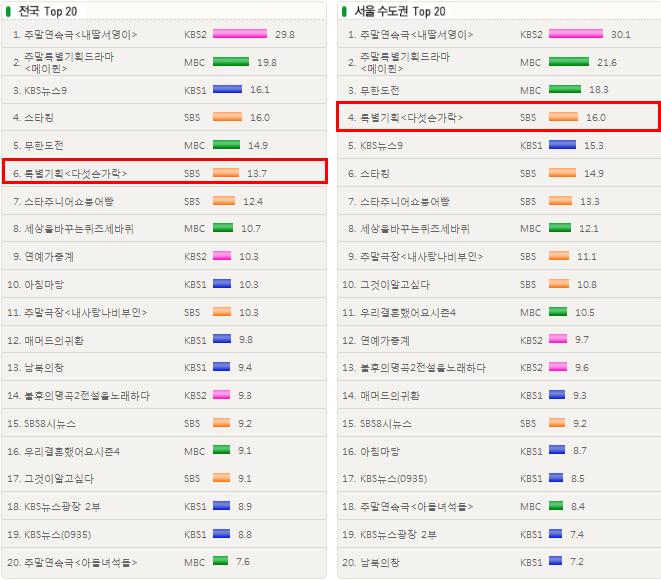This screenshot has width=661, height=580.
Task: Click 스타킹 in the 서울 수도권 list
Action: 375,173
